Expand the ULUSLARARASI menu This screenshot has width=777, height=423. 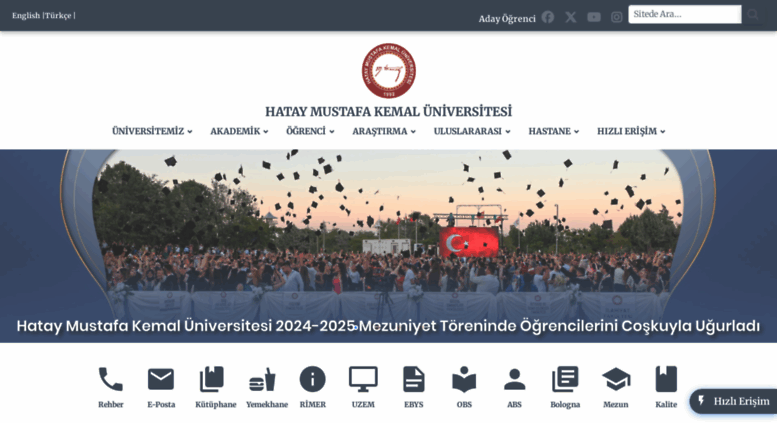pyautogui.click(x=472, y=131)
